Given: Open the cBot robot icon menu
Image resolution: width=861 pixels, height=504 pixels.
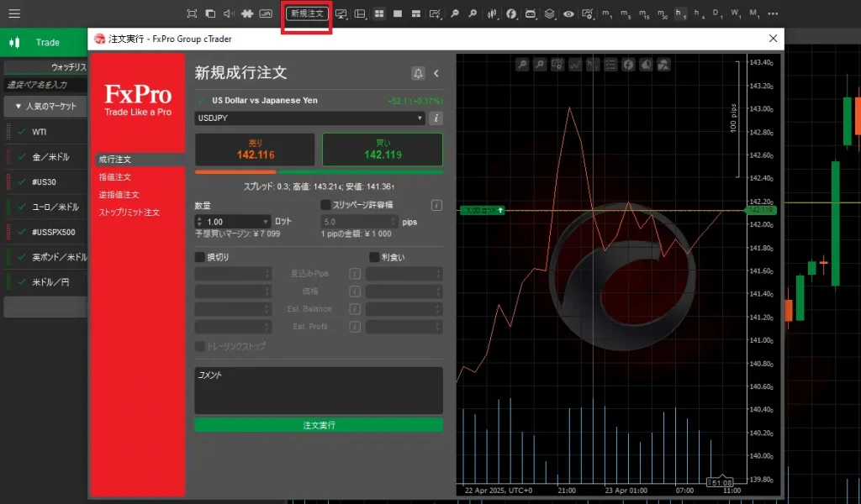Looking at the screenshot, I should pos(531,13).
